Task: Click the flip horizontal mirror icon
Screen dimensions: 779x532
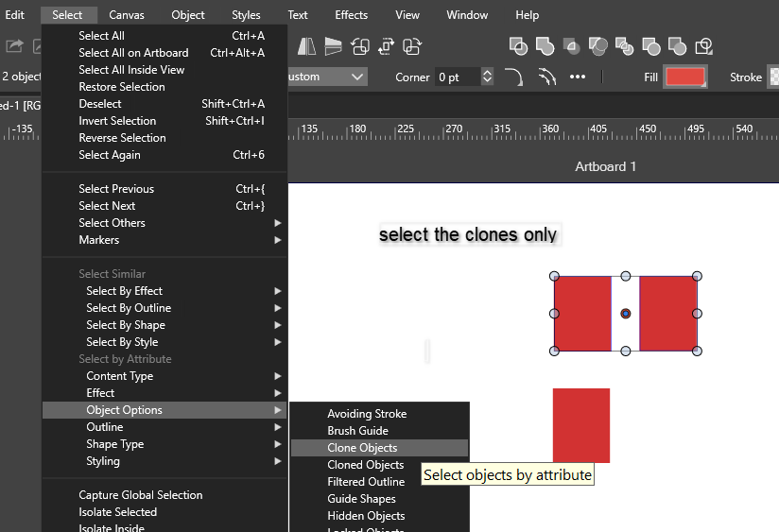Action: click(306, 45)
